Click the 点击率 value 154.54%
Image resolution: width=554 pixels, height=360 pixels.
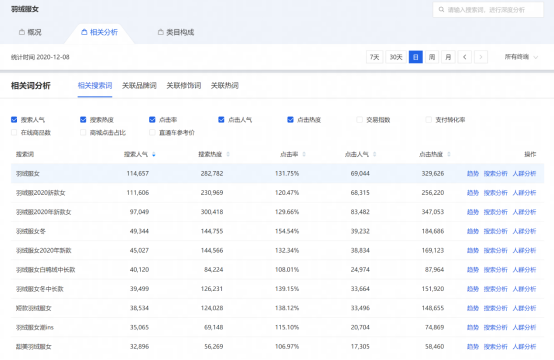click(x=287, y=231)
